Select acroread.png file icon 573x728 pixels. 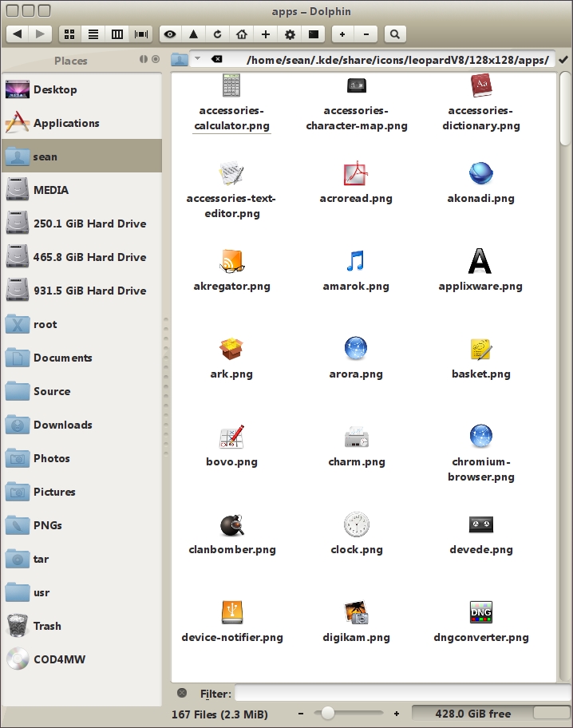(x=356, y=174)
